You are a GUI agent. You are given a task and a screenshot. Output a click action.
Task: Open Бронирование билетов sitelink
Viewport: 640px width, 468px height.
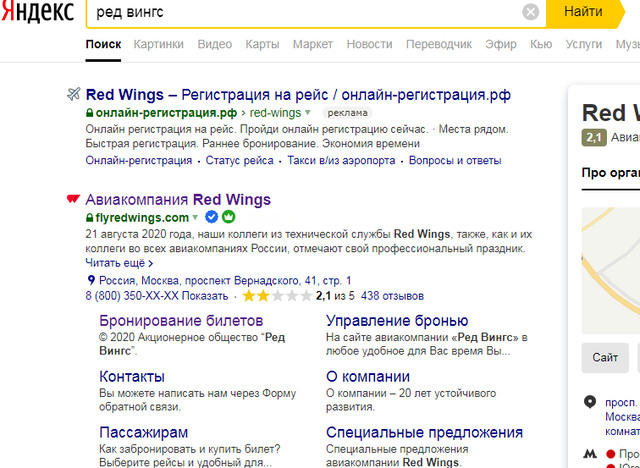pos(181,321)
